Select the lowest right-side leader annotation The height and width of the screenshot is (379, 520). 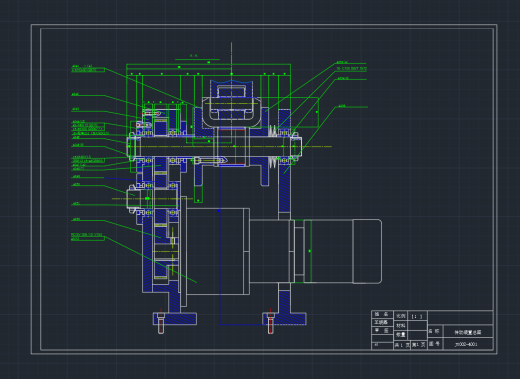[342, 106]
